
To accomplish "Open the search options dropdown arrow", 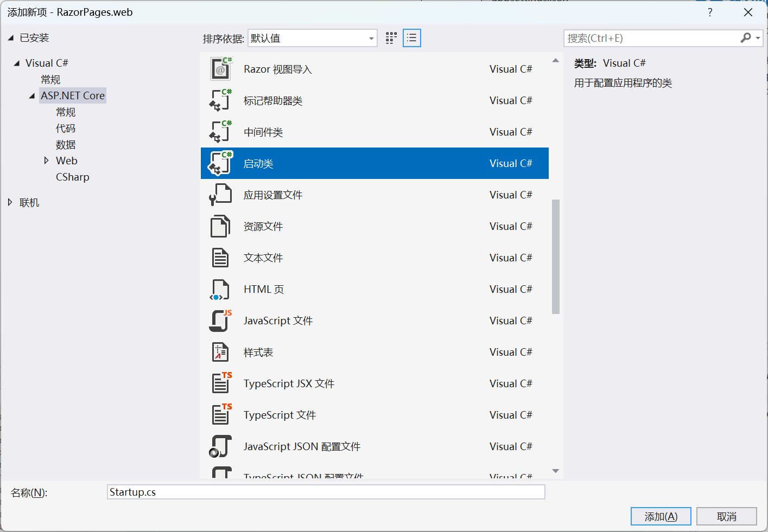I will pos(758,38).
